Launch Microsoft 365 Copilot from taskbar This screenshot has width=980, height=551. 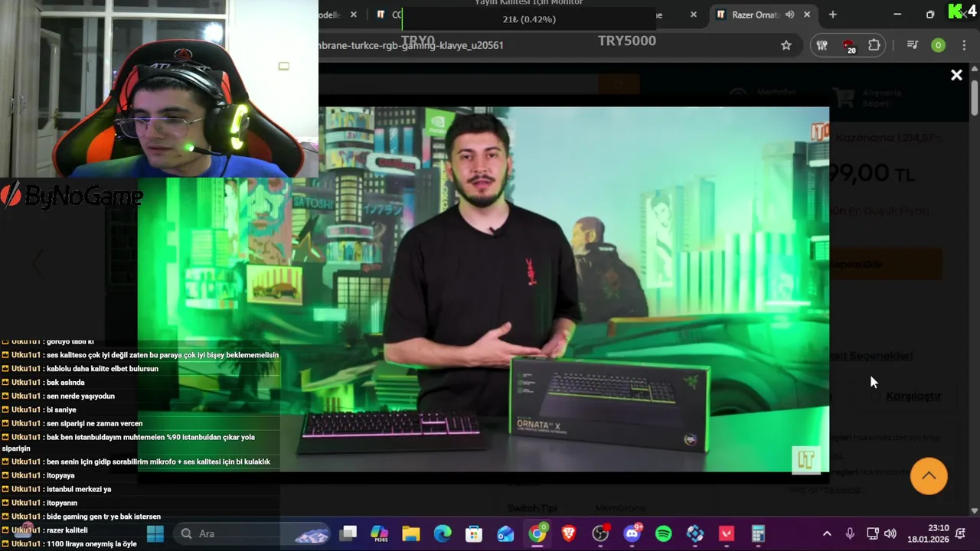380,533
